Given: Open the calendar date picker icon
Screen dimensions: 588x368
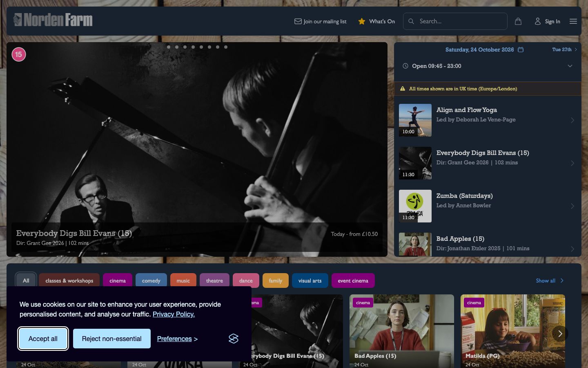Looking at the screenshot, I should (521, 49).
